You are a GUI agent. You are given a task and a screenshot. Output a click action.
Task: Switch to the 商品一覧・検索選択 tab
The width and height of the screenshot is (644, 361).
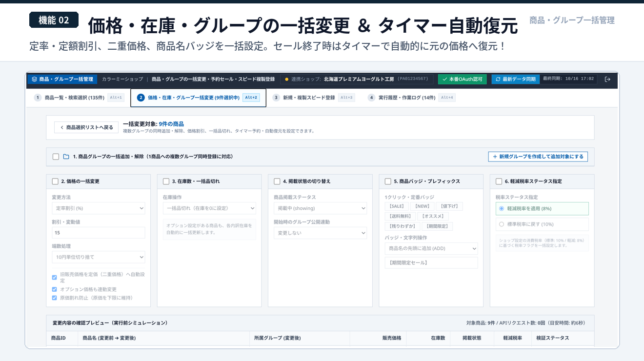[79, 98]
